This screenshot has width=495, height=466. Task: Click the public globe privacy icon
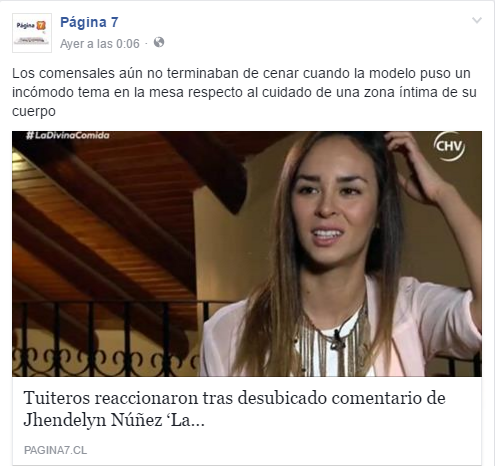coord(159,43)
